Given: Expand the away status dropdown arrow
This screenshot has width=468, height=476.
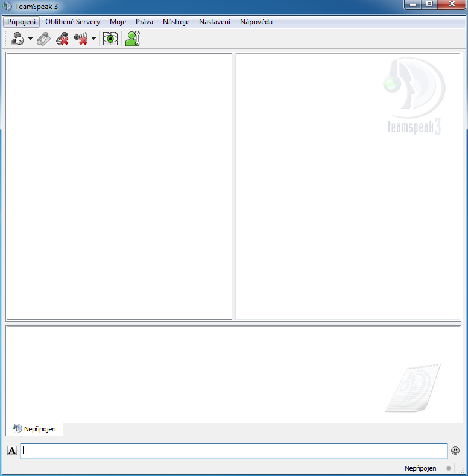Looking at the screenshot, I should click(x=30, y=39).
